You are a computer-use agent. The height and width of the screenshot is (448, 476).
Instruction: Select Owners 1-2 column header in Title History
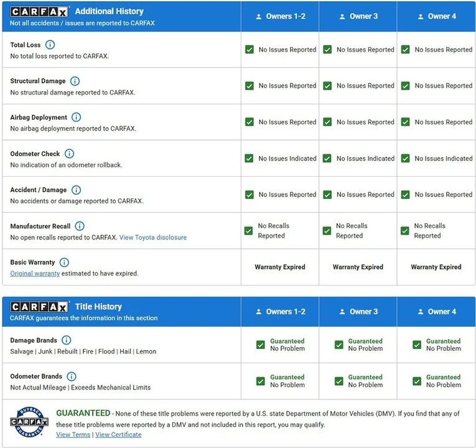pyautogui.click(x=280, y=312)
